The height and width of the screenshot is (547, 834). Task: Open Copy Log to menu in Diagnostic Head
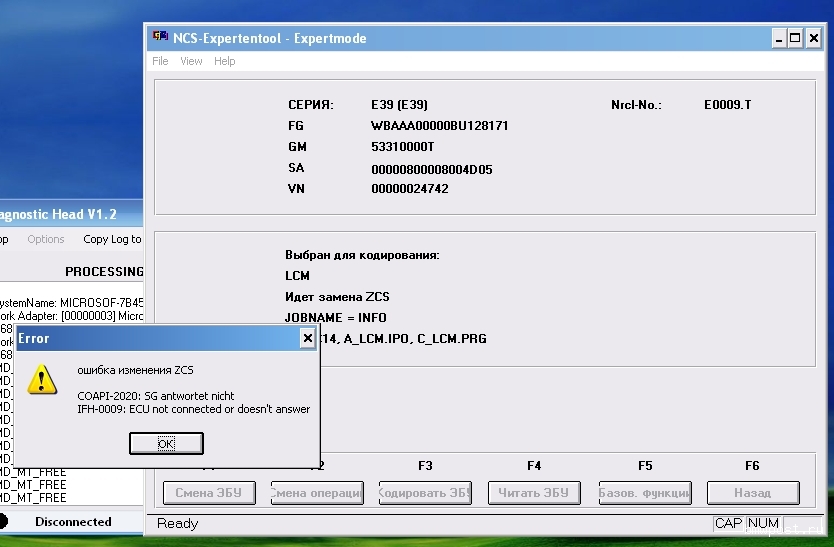point(112,239)
